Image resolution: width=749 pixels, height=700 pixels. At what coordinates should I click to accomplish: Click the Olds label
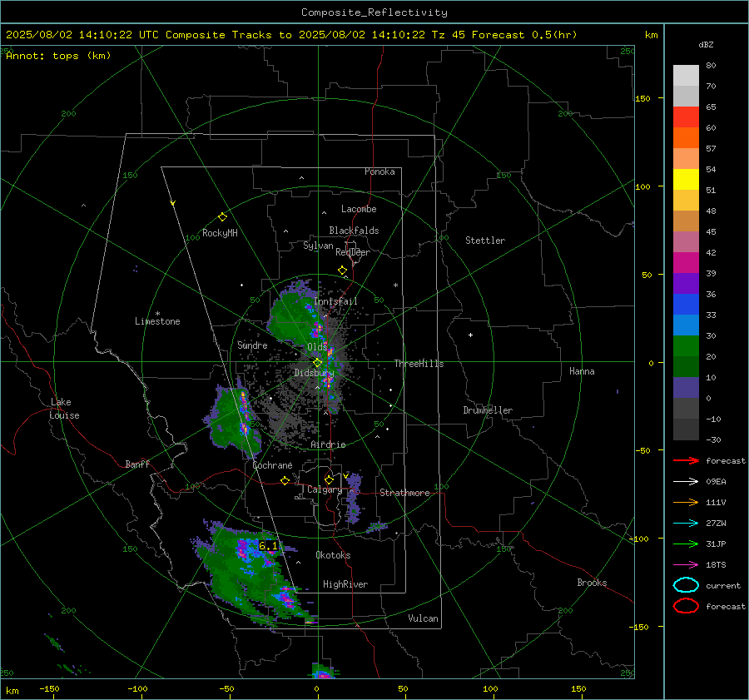pyautogui.click(x=317, y=347)
